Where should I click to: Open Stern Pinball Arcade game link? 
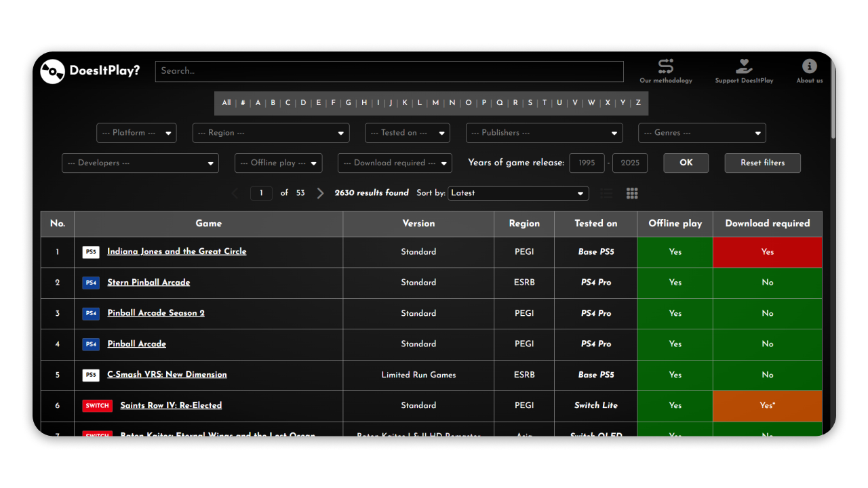[x=149, y=283]
